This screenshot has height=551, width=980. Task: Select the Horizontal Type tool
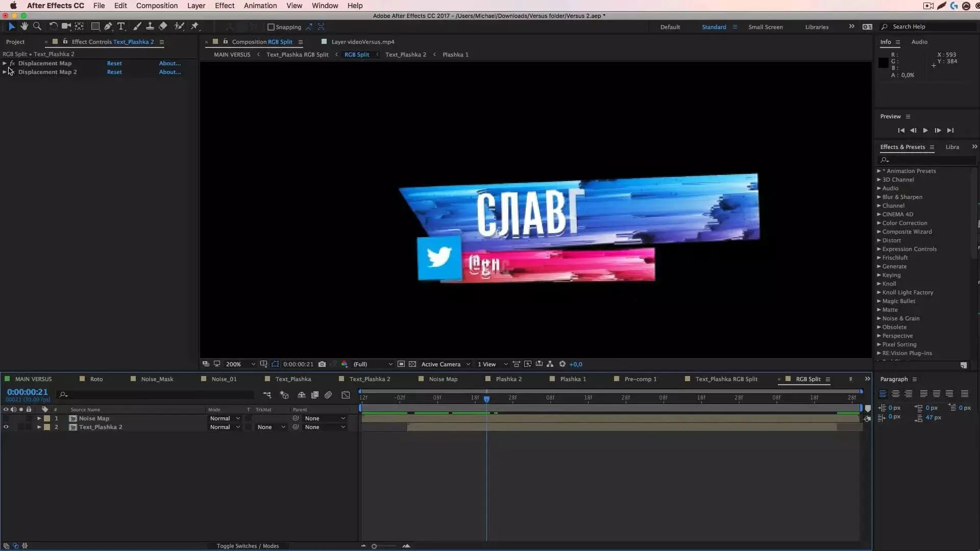coord(121,27)
